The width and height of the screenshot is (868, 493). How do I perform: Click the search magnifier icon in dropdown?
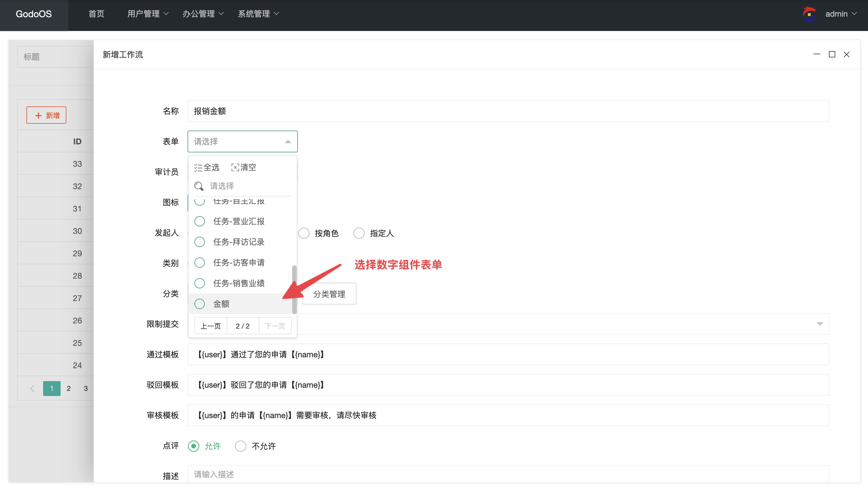(x=199, y=186)
